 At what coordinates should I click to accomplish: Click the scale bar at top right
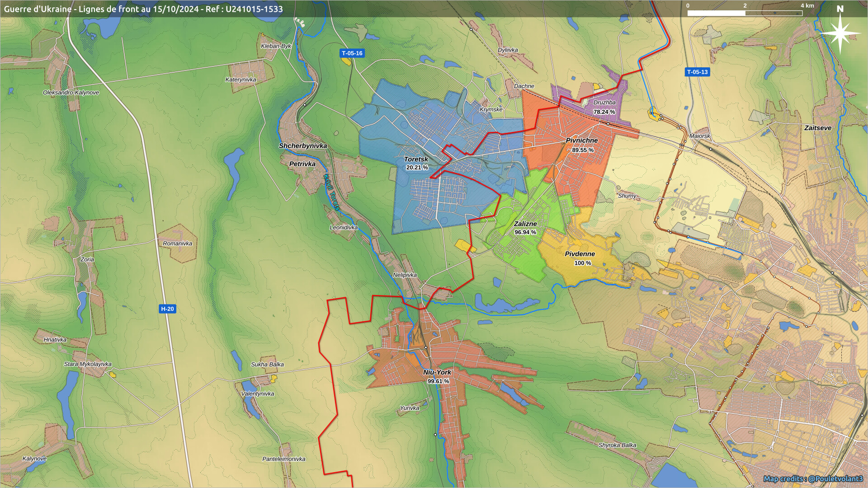tap(745, 13)
